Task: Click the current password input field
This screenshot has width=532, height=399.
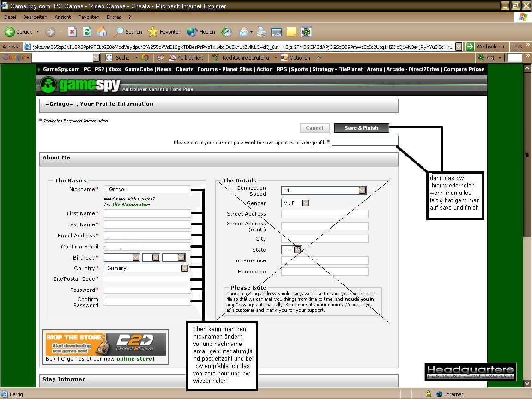Action: 365,141
